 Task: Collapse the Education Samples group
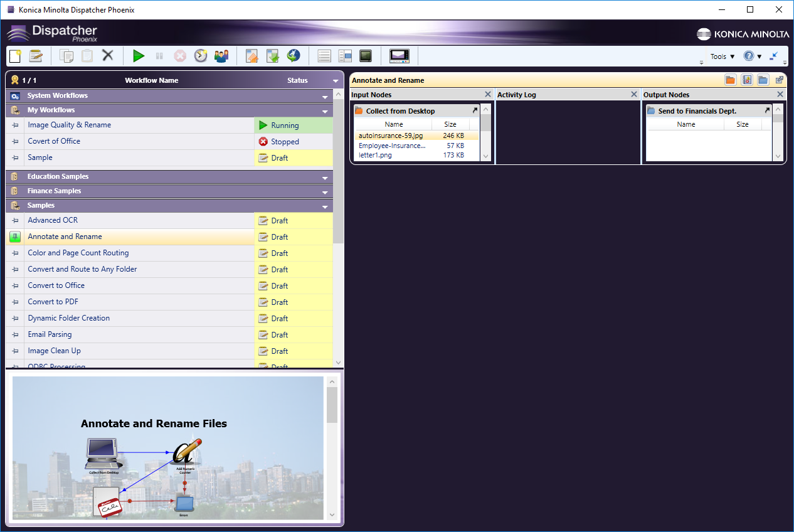point(325,178)
